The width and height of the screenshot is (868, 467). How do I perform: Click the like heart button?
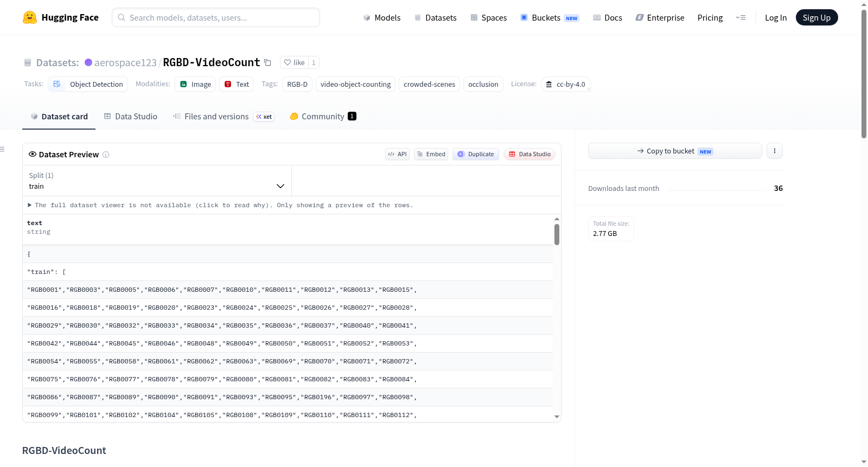tap(294, 62)
